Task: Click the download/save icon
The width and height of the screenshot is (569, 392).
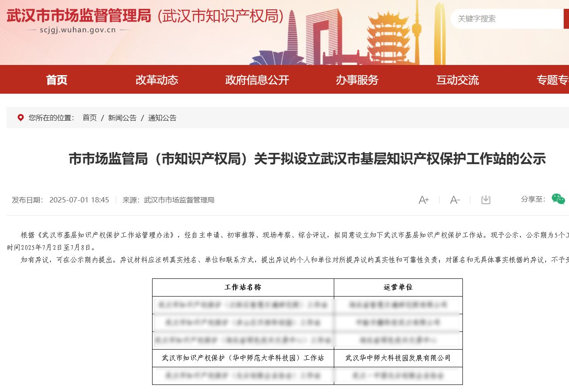Action: (486, 200)
